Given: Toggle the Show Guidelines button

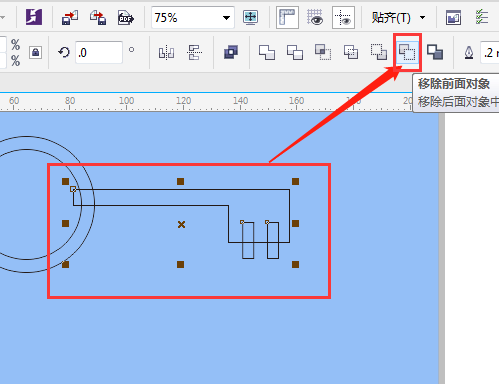Looking at the screenshot, I should (343, 17).
